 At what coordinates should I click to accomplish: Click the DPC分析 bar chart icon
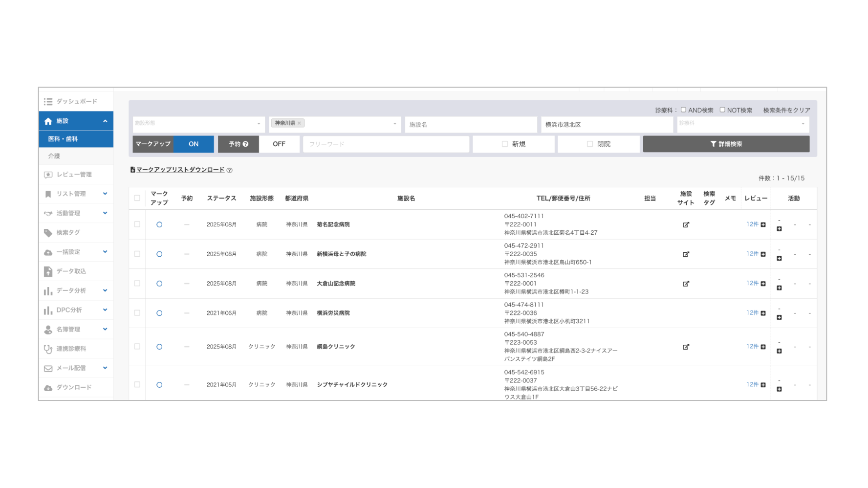click(x=48, y=311)
